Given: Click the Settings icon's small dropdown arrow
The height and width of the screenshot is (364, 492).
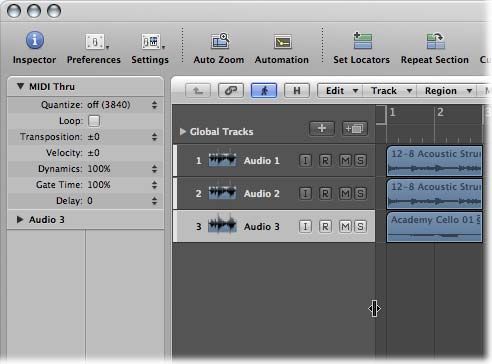Looking at the screenshot, I should coord(163,48).
